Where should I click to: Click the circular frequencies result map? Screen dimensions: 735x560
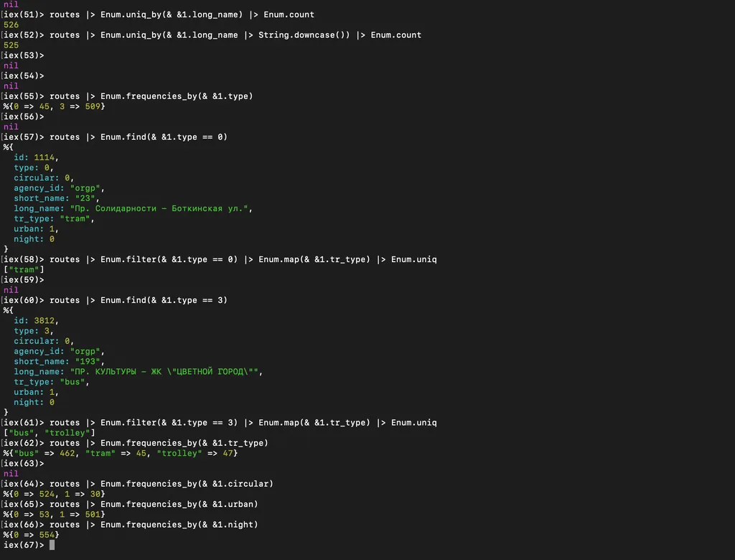coord(55,494)
